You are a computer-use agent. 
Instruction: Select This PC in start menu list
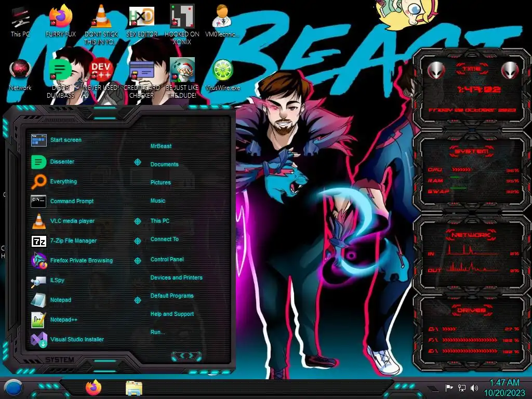pos(160,221)
